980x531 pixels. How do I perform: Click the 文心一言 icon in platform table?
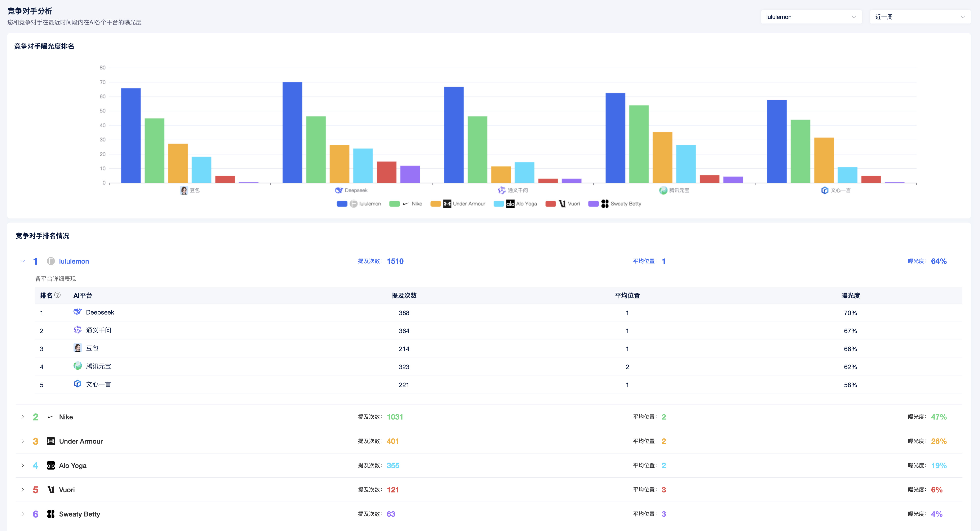coord(78,384)
